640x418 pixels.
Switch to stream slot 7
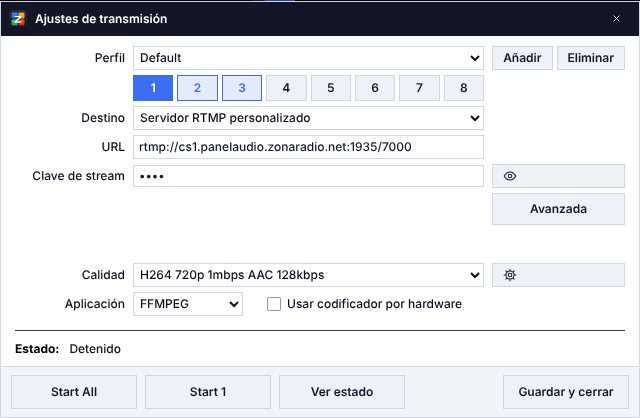(419, 88)
